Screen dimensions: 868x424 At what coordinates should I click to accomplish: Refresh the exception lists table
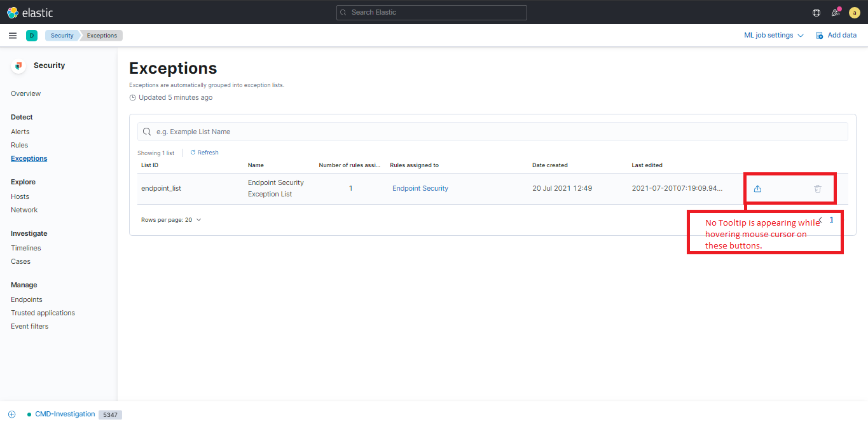click(x=204, y=153)
